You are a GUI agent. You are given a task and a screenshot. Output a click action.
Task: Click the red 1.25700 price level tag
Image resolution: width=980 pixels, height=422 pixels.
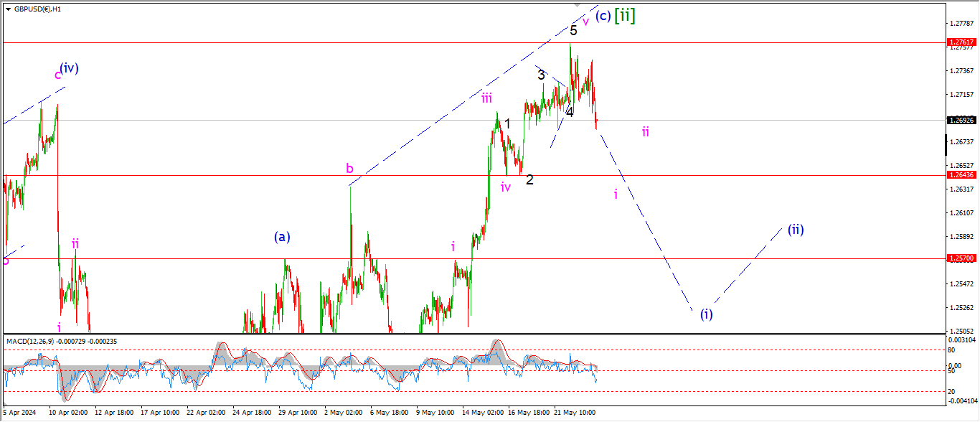(961, 258)
